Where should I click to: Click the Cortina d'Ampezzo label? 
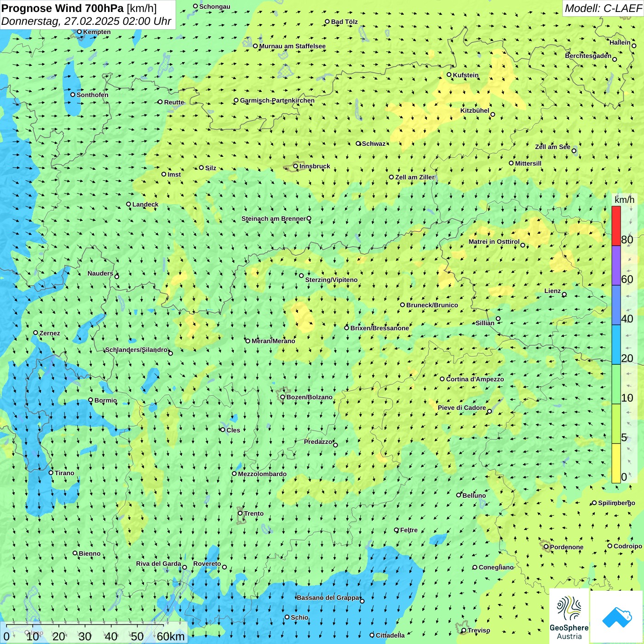coord(475,379)
